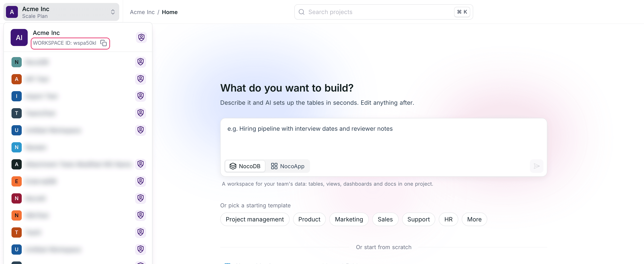
Task: Collapse the Acme Inc workspace switcher chevron
Action: 113,12
